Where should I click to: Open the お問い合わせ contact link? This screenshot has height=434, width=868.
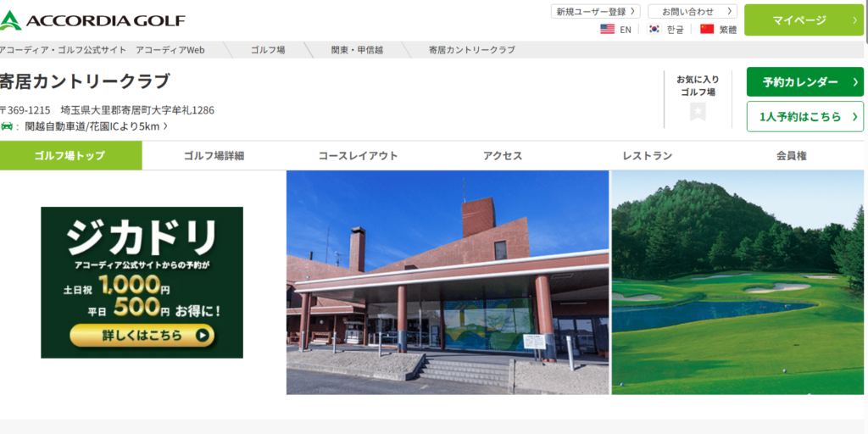click(692, 11)
